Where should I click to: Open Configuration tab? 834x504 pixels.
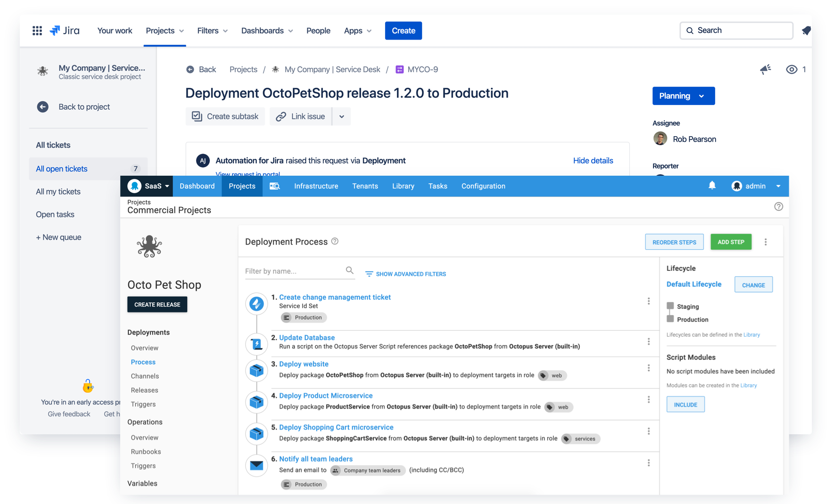(483, 186)
